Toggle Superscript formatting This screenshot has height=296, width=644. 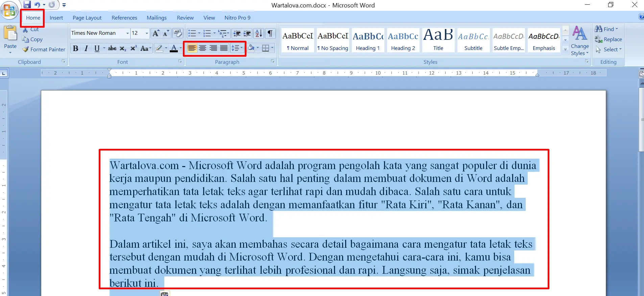[134, 48]
